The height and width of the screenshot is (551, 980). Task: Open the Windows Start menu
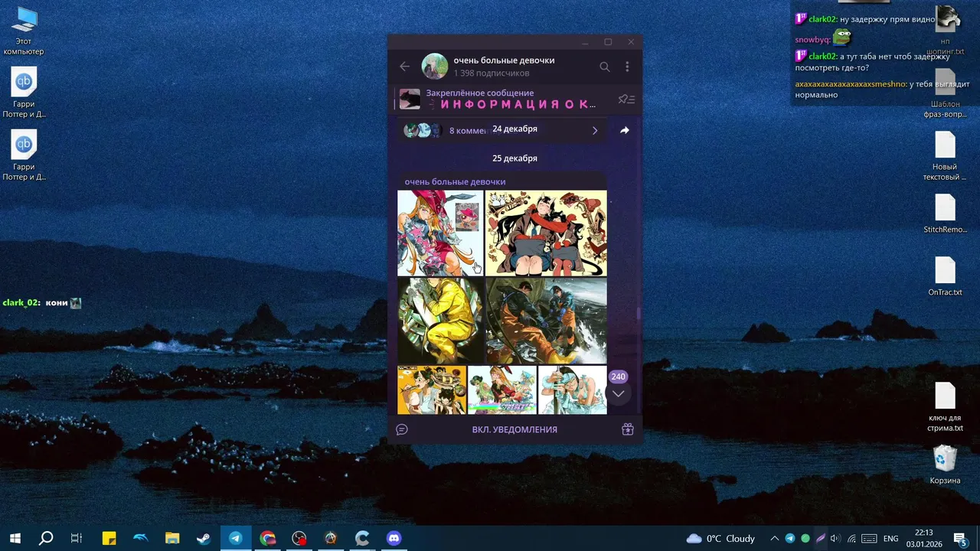point(15,538)
